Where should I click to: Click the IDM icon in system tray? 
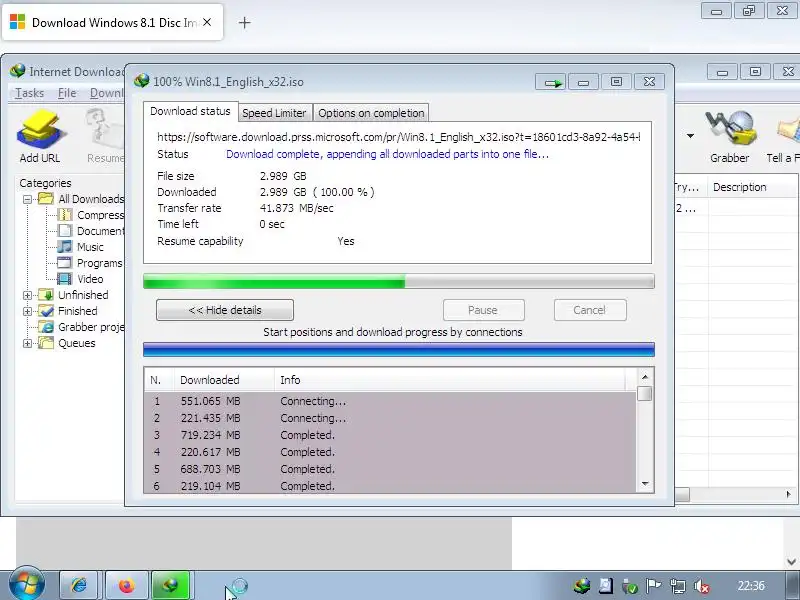click(x=582, y=586)
